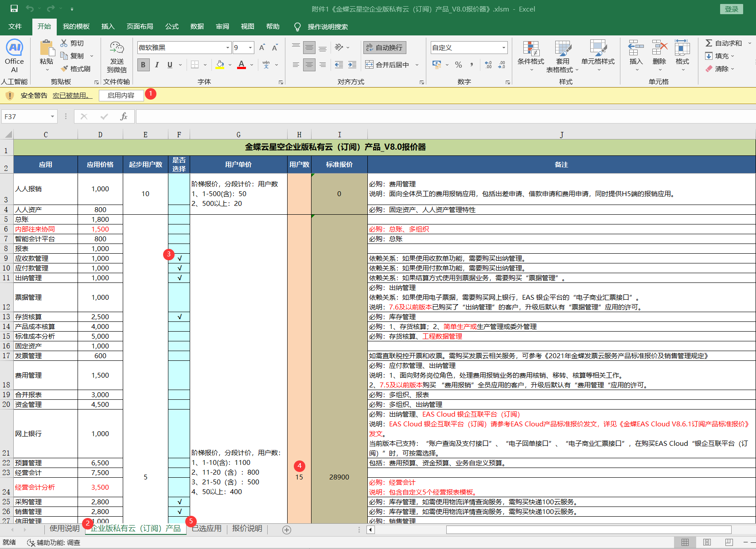Toggle selection check for 采购管理 row
Screen dimensions: 756x549
click(179, 502)
